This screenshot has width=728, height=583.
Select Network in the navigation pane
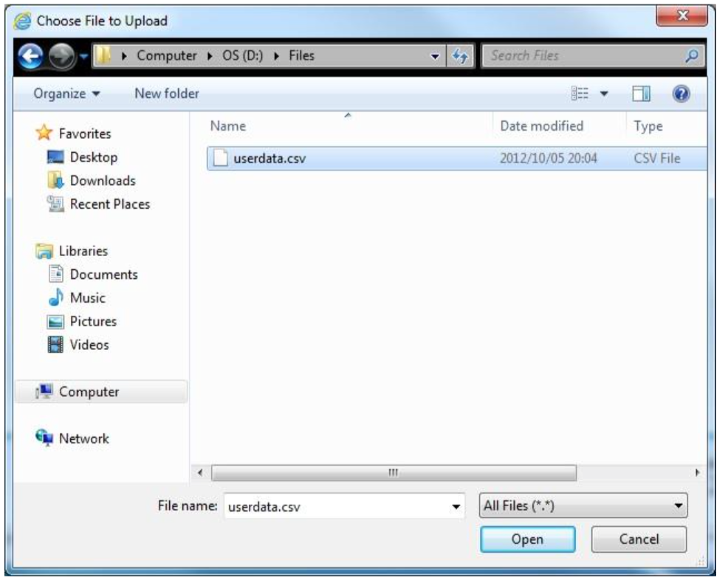(x=83, y=438)
